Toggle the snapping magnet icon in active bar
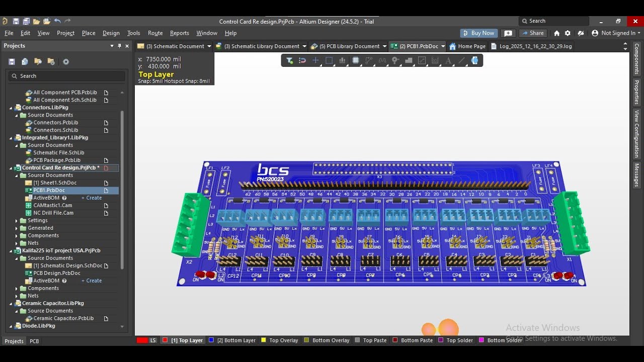Image resolution: width=644 pixels, height=362 pixels. [x=302, y=60]
